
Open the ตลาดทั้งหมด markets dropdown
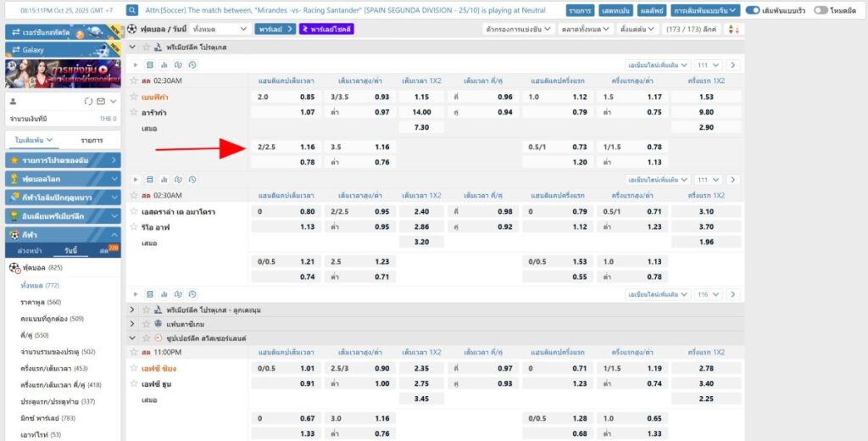(x=586, y=29)
